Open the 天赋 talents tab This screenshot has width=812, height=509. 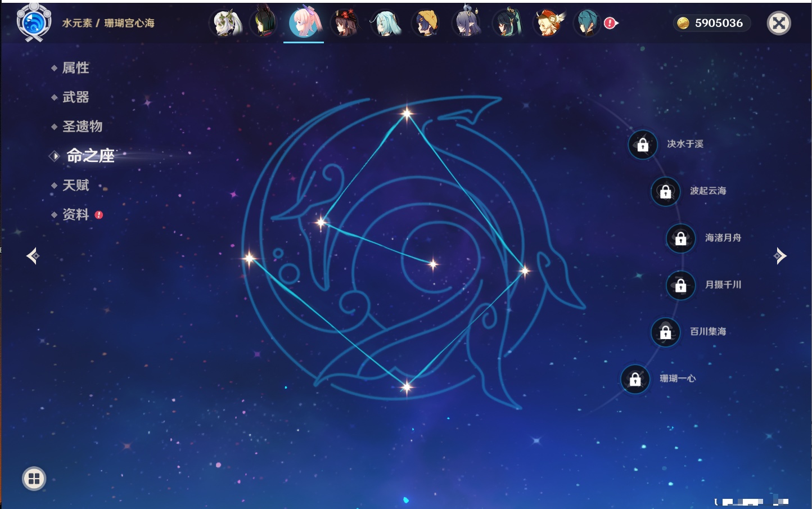[x=75, y=185]
